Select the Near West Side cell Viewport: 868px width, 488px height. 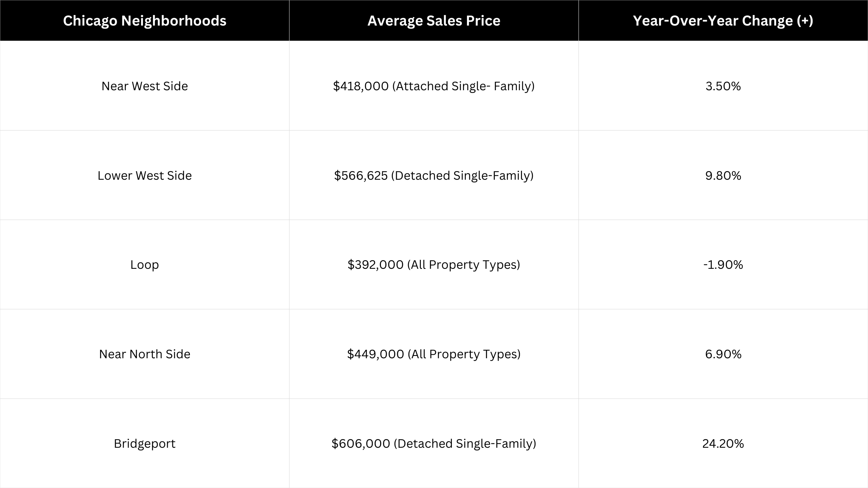pos(145,86)
